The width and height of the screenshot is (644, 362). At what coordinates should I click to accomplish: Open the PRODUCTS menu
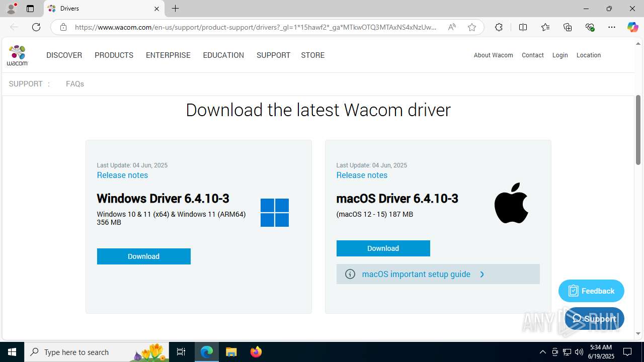click(114, 55)
